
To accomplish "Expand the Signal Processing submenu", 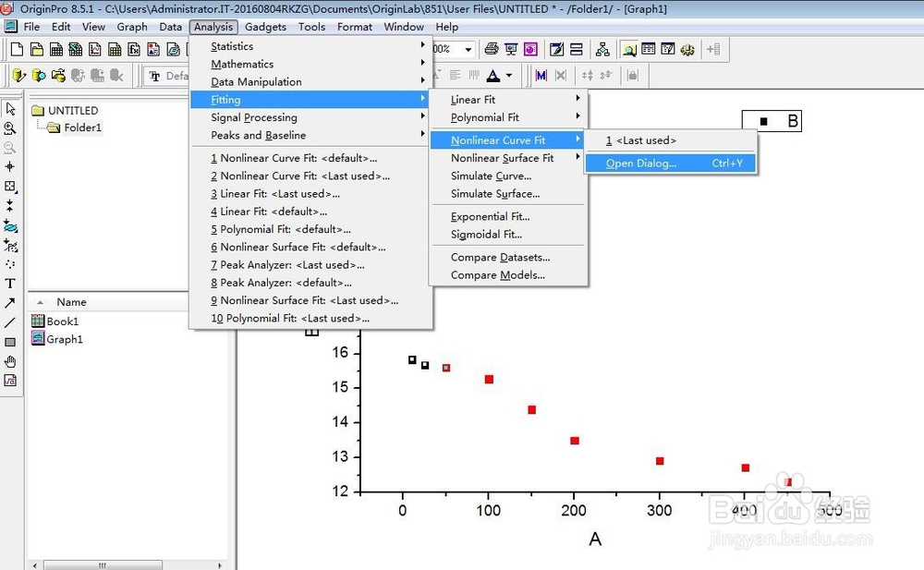I will click(x=310, y=117).
